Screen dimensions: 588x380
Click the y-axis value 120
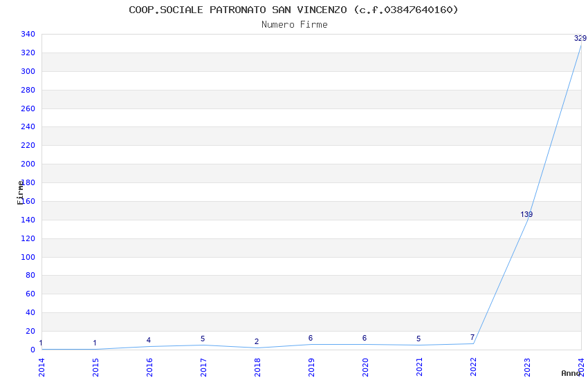tap(28, 238)
